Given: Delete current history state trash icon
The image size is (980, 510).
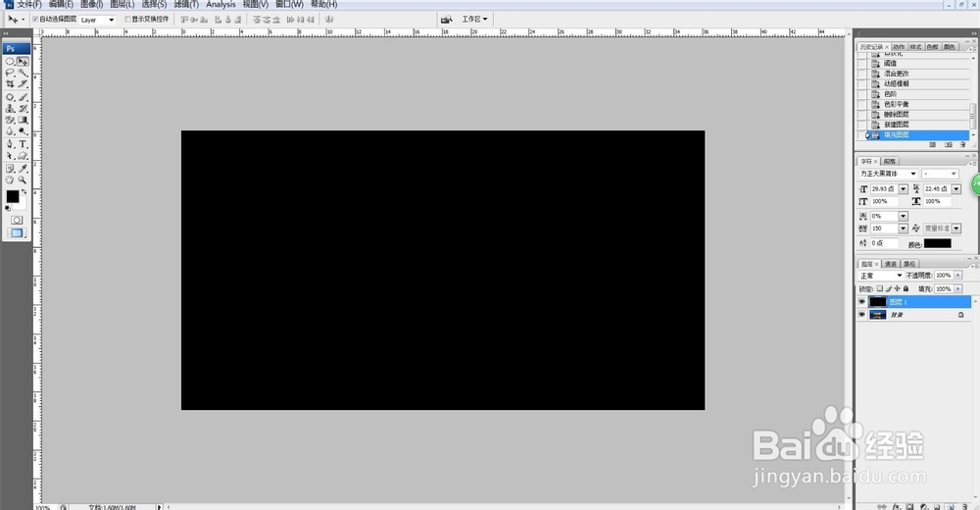Looking at the screenshot, I should pyautogui.click(x=963, y=144).
